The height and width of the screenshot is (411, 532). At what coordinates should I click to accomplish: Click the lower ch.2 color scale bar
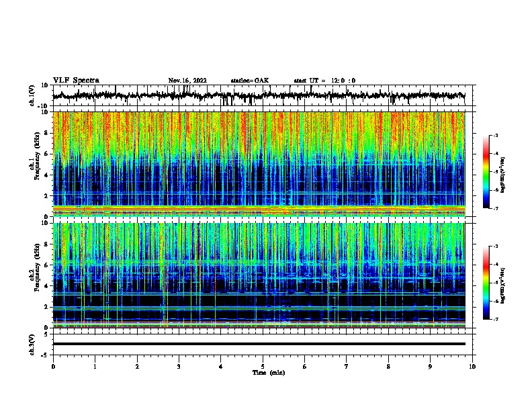[486, 283]
